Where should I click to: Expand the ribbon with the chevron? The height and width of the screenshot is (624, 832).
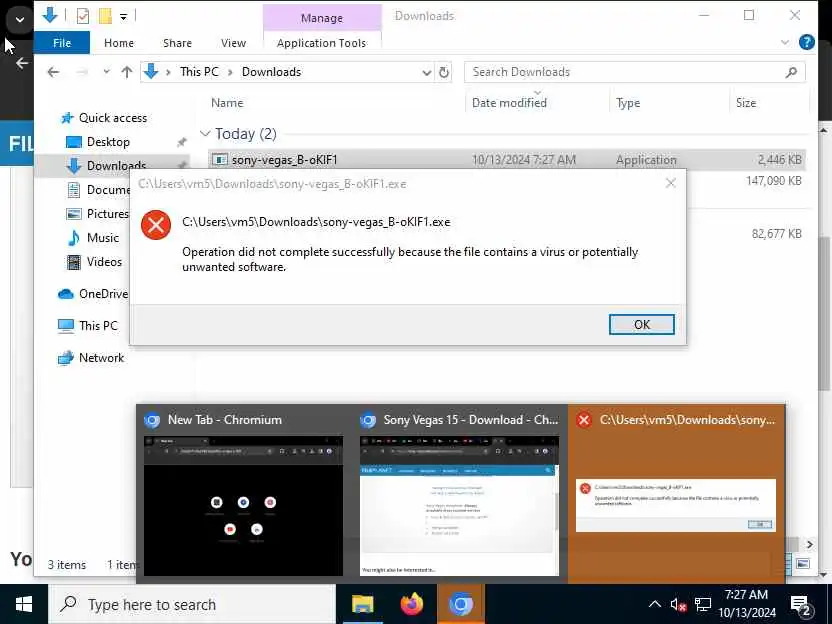pos(785,42)
